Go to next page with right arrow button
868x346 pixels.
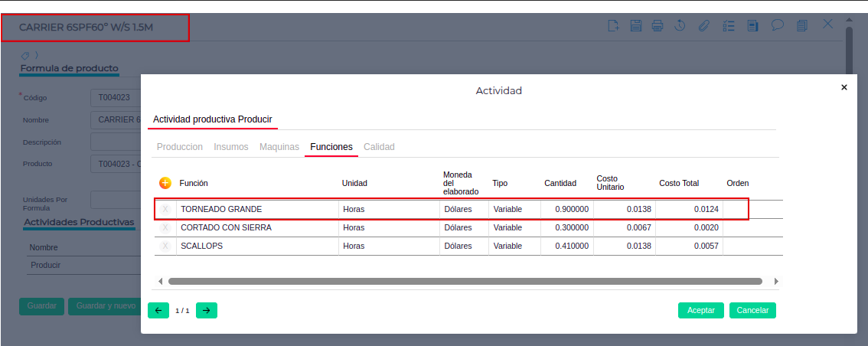click(207, 311)
